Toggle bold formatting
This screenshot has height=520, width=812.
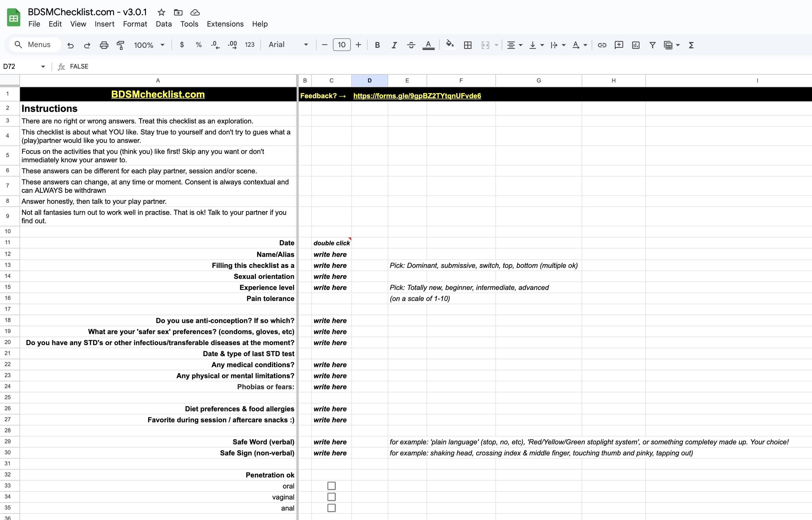[377, 44]
